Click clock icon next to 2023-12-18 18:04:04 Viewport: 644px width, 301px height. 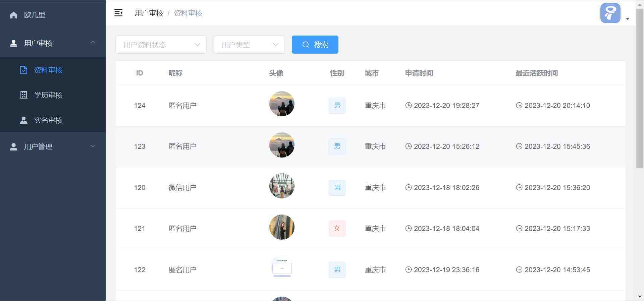[x=408, y=228]
